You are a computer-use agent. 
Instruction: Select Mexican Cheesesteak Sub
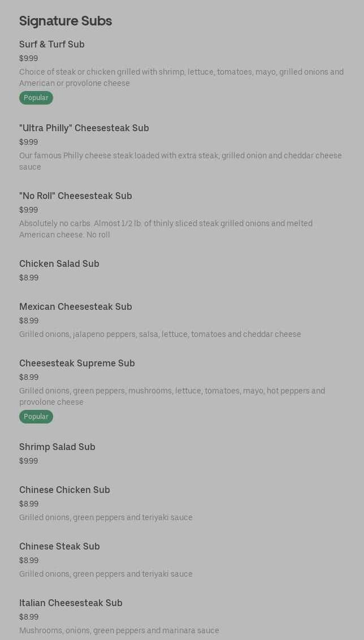coord(76,307)
